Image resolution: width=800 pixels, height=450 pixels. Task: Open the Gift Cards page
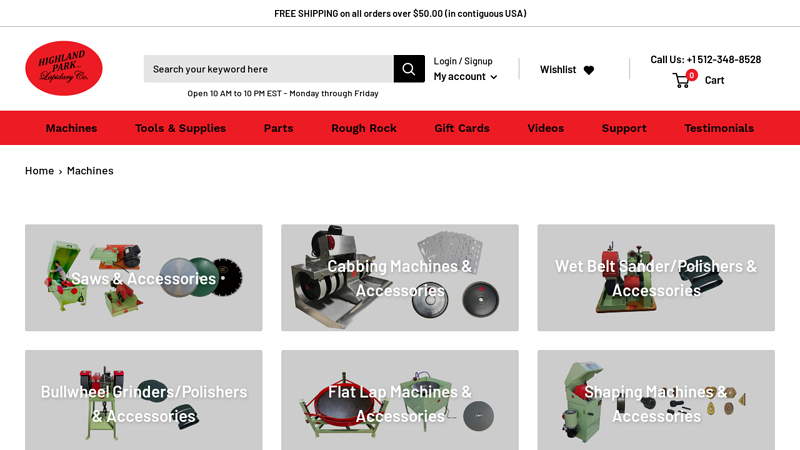pyautogui.click(x=462, y=128)
